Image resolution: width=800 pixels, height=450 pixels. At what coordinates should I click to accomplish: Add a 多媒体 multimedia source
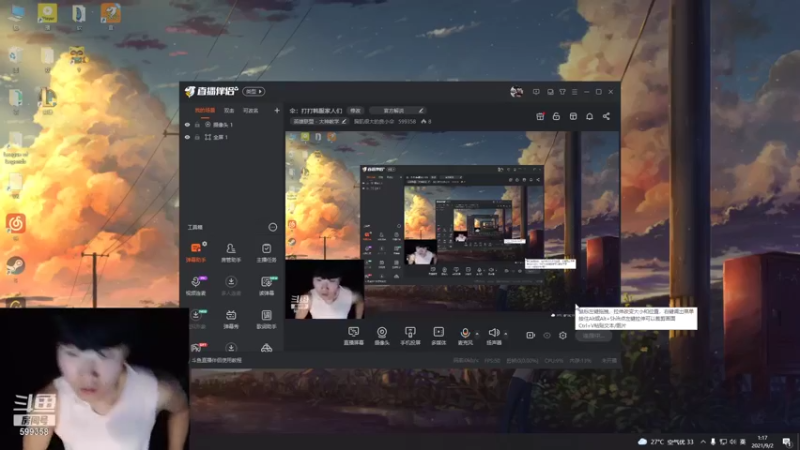[x=438, y=336]
